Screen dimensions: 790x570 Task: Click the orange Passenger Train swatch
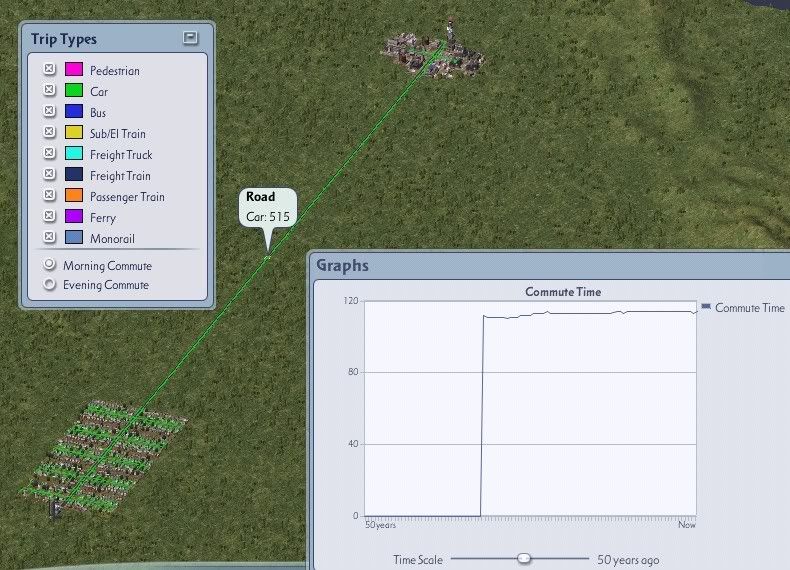74,195
